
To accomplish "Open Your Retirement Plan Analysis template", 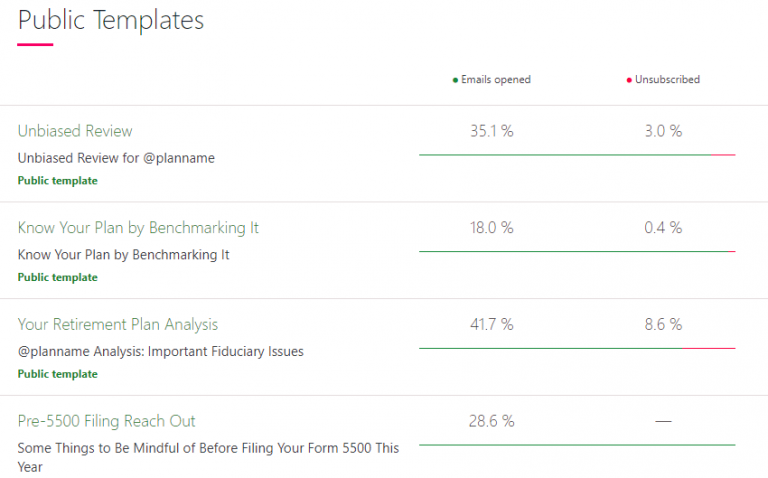I will (x=118, y=324).
